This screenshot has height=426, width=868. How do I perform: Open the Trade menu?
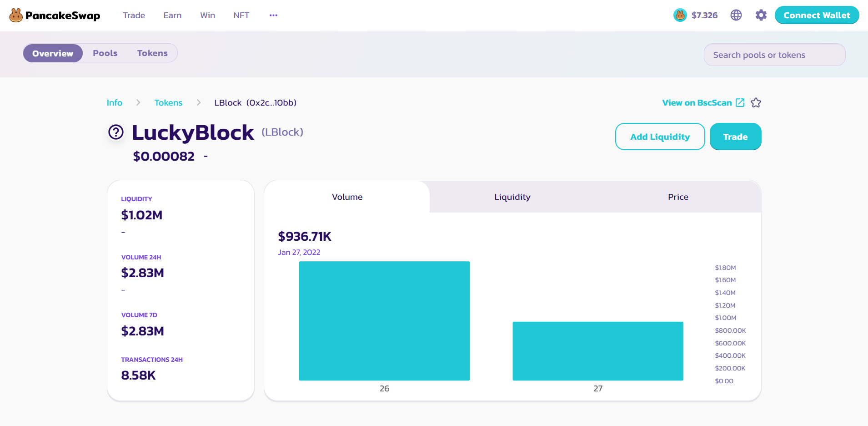[134, 15]
